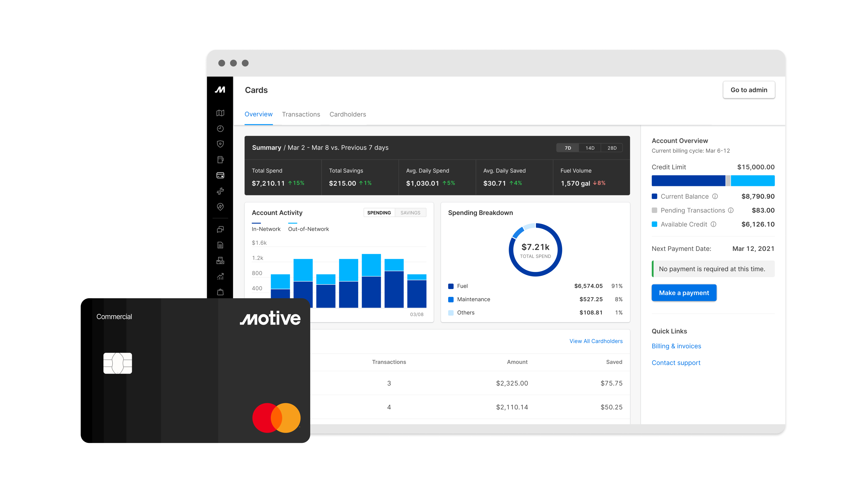The image size is (868, 478).
Task: Open the Cardholders tab
Action: 348,114
